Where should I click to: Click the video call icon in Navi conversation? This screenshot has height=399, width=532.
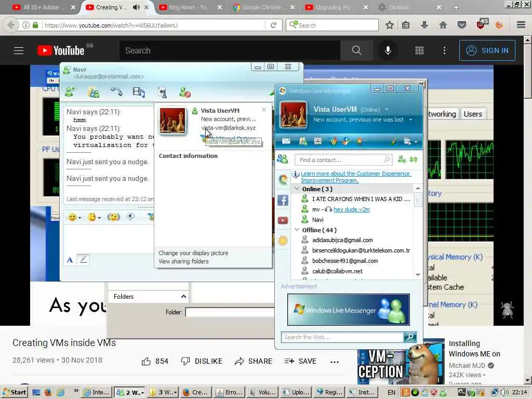click(139, 92)
